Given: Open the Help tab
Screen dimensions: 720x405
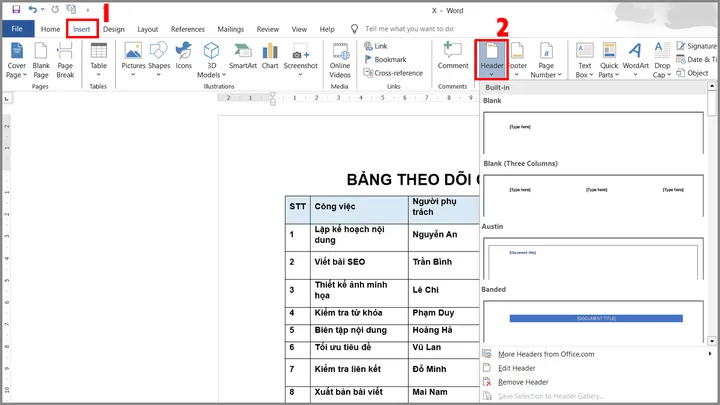Looking at the screenshot, I should 327,29.
